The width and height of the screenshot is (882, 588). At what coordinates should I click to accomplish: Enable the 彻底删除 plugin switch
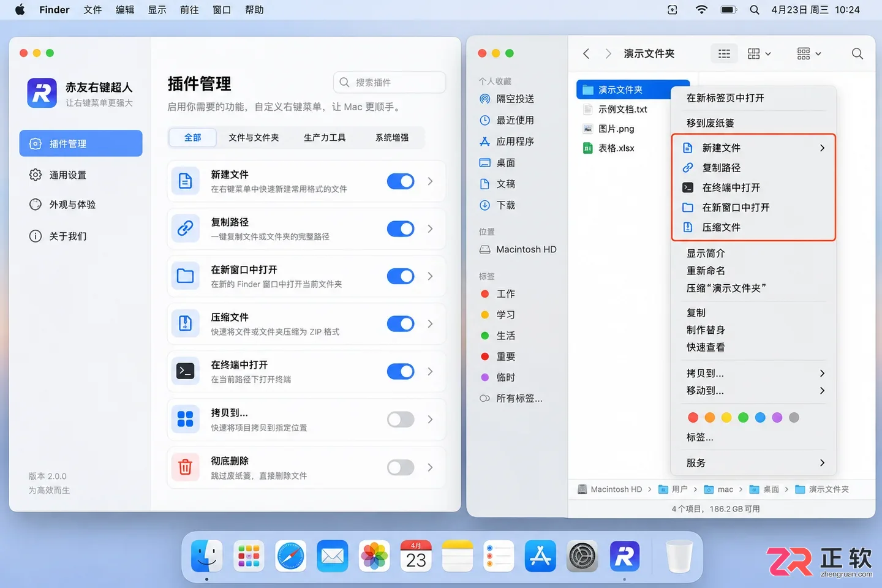tap(401, 467)
